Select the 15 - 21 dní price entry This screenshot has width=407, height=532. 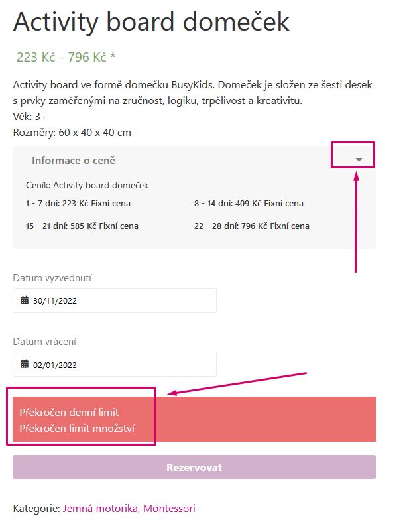click(x=82, y=226)
